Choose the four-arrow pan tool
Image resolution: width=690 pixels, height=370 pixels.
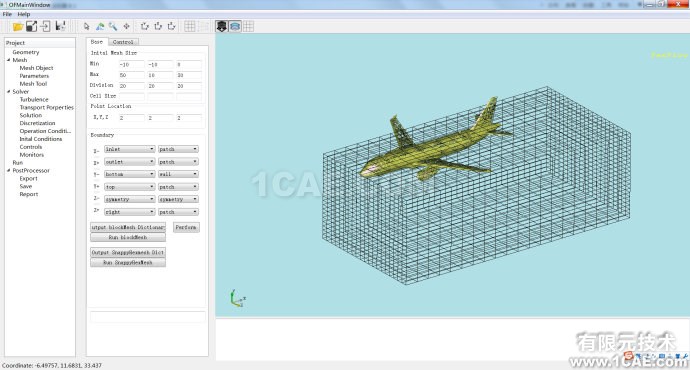126,26
